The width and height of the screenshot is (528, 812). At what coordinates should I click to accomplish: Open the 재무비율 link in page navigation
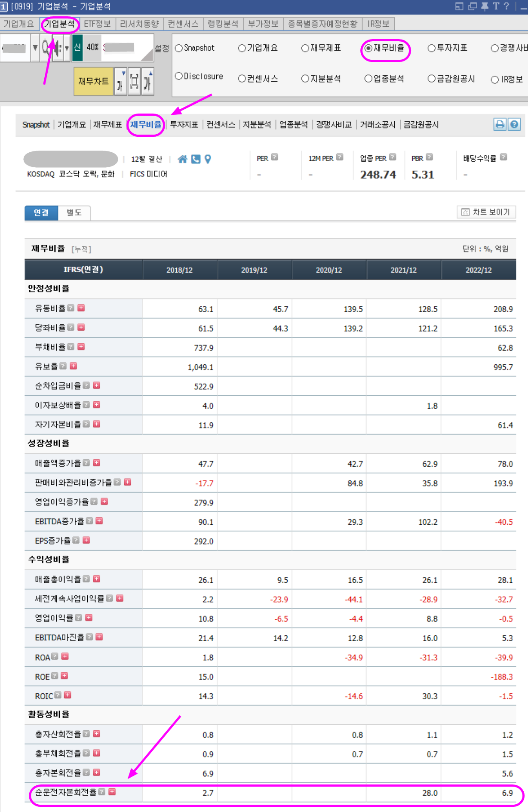coord(146,125)
